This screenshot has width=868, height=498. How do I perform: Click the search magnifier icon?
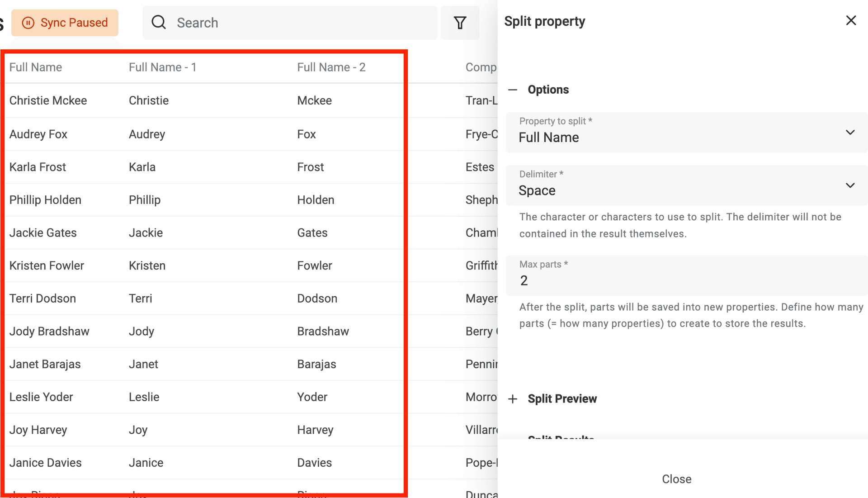coord(159,22)
